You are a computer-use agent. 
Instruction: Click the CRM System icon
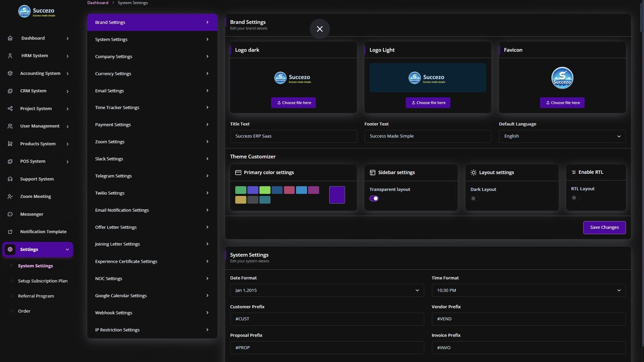[x=10, y=91]
